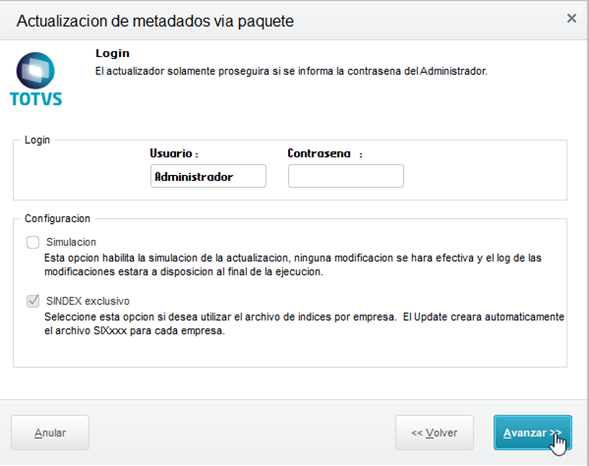589x466 pixels.
Task: Click the Configuracion group title
Action: pos(57,219)
